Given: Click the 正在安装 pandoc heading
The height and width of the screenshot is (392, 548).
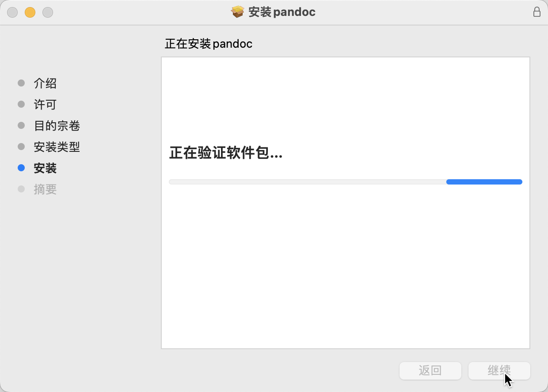Looking at the screenshot, I should click(x=209, y=44).
